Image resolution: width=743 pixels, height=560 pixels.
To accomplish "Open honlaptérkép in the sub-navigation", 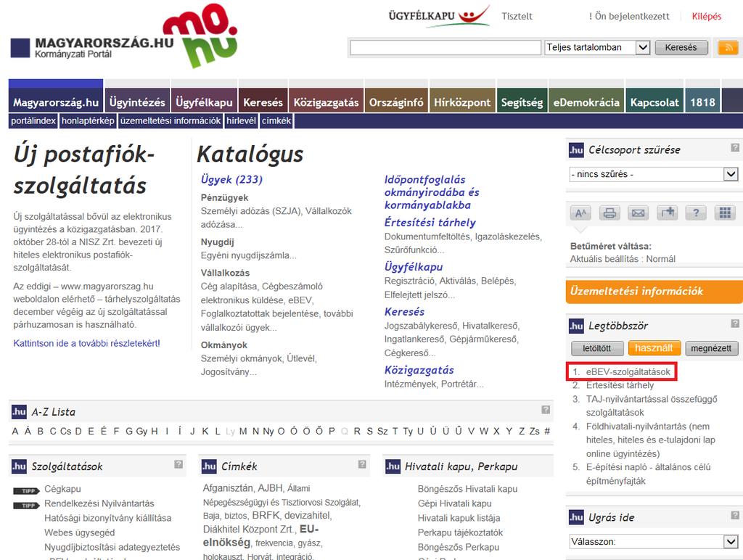I will click(88, 121).
